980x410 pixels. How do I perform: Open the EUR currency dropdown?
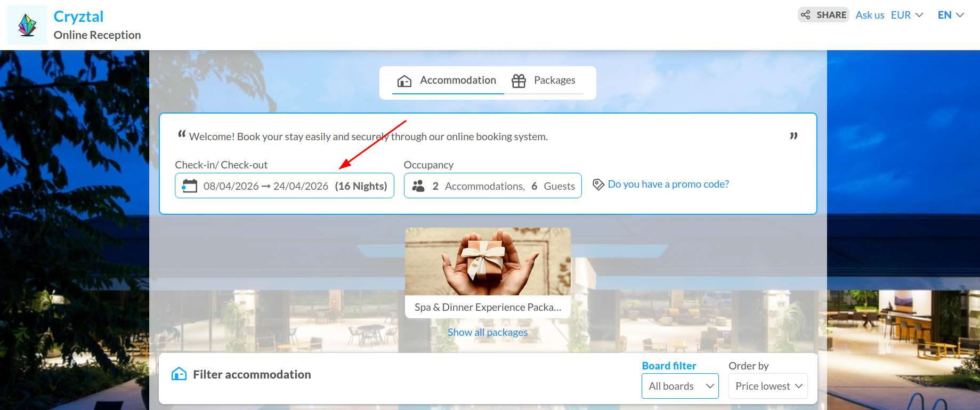coord(907,15)
